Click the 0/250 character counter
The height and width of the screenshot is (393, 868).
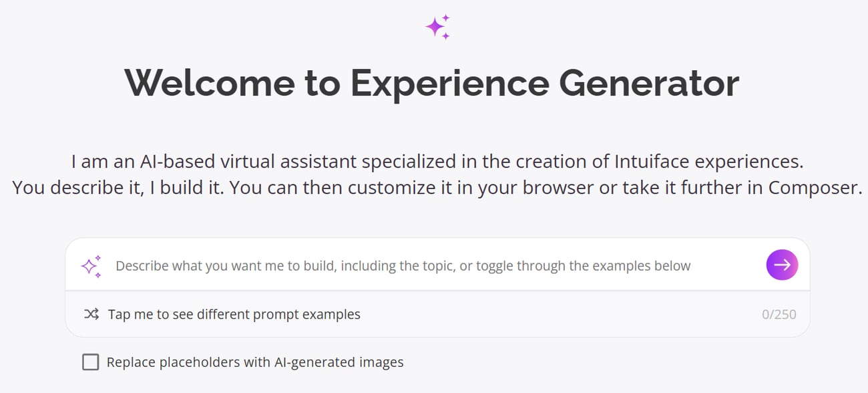coord(779,314)
